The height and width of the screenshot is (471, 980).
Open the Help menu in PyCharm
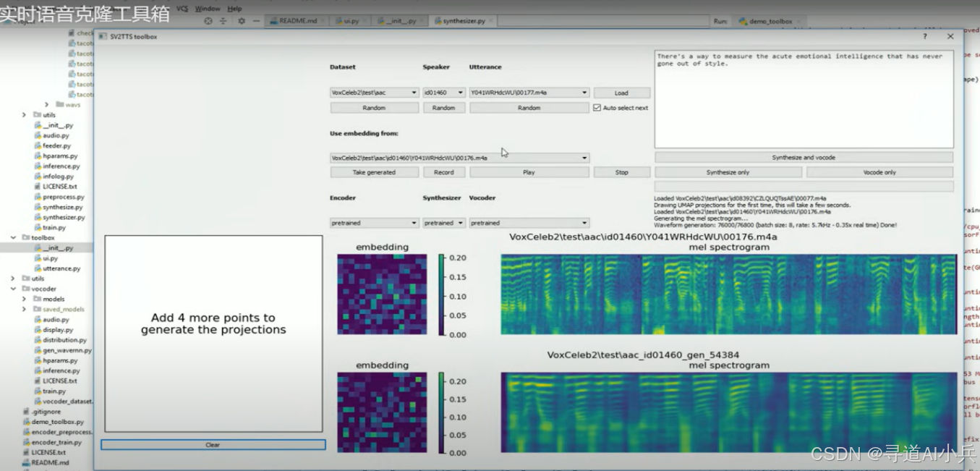pos(235,8)
